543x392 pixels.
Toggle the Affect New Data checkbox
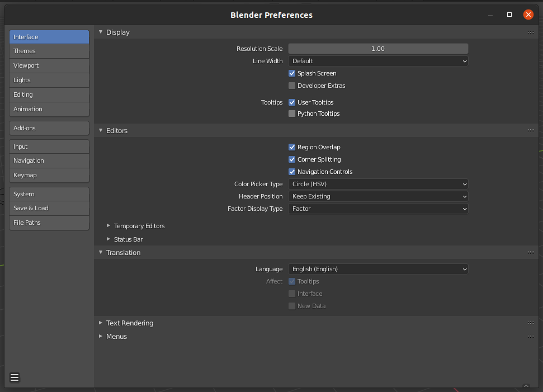tap(292, 306)
